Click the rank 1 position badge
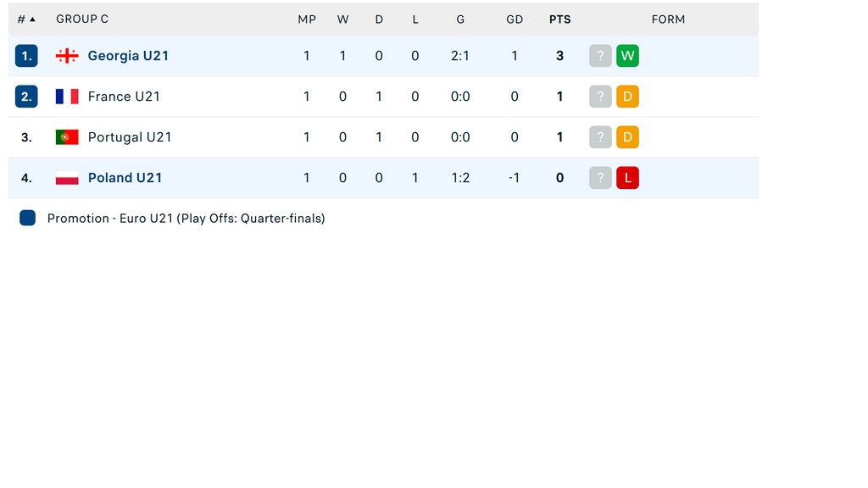Screen dimensions: 868x488 [26, 56]
